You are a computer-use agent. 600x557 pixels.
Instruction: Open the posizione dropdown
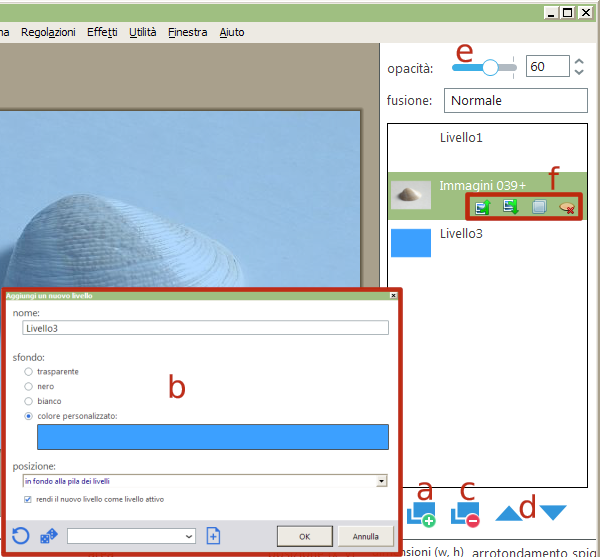(382, 481)
